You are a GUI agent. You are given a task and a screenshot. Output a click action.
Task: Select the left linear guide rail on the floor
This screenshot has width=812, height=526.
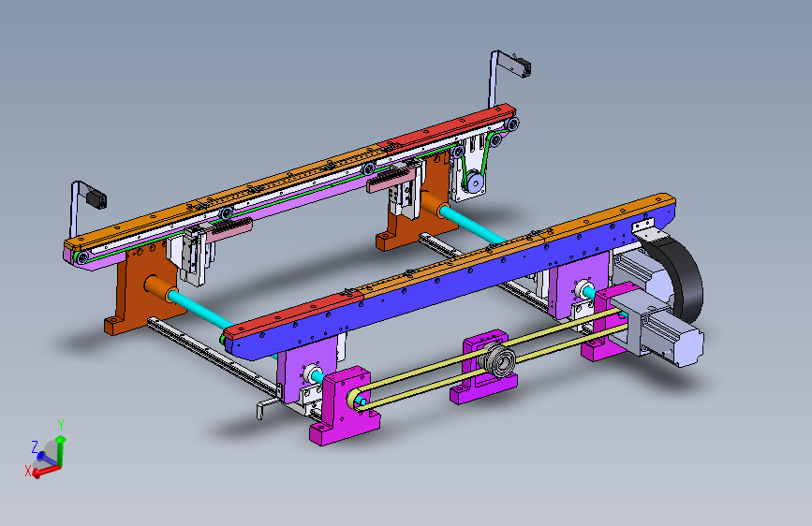(x=213, y=357)
